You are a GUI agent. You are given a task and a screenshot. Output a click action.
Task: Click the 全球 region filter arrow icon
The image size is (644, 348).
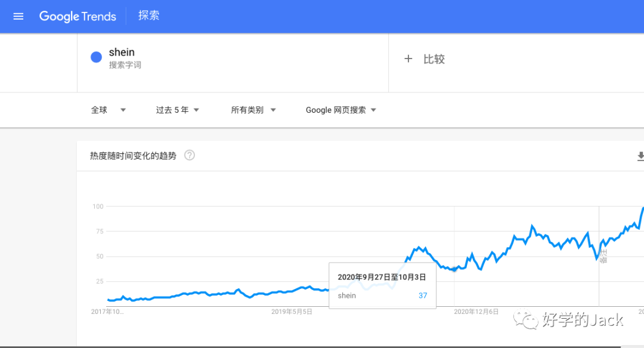click(123, 110)
